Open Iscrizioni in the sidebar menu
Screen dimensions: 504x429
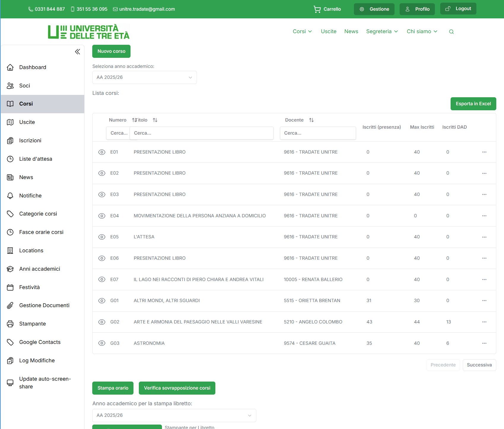pos(30,141)
